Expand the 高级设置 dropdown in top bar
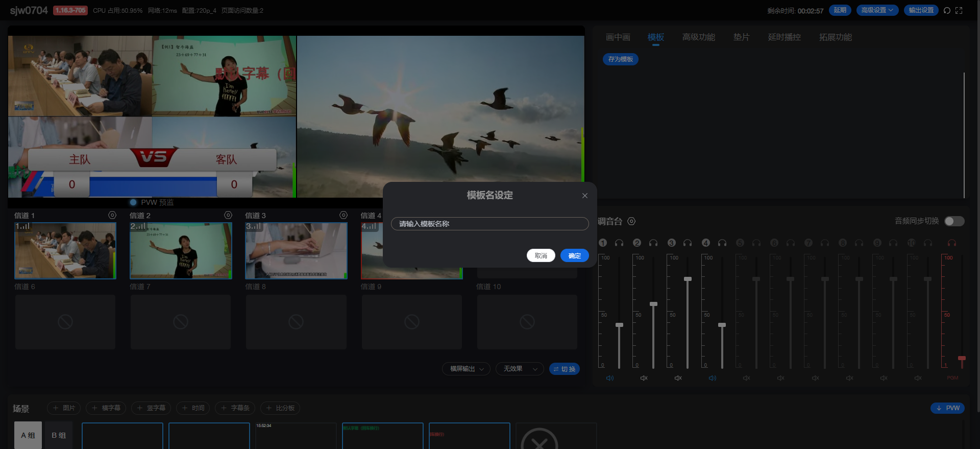The height and width of the screenshot is (449, 980). tap(877, 10)
